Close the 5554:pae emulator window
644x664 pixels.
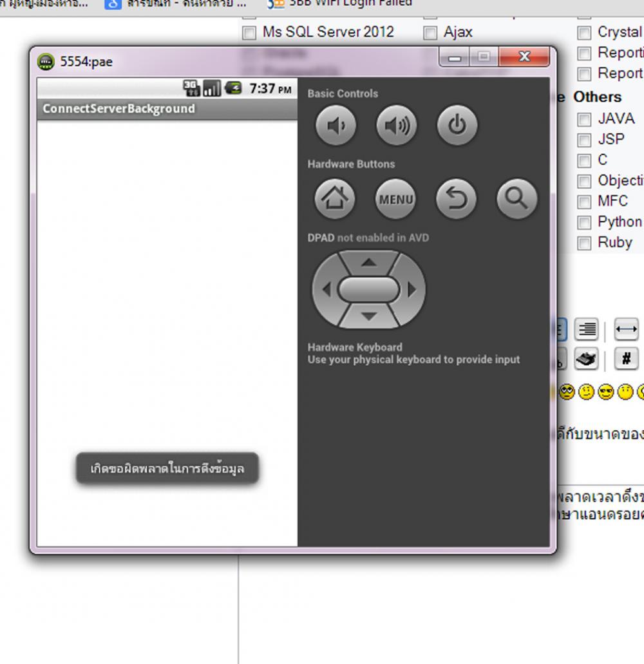point(524,57)
